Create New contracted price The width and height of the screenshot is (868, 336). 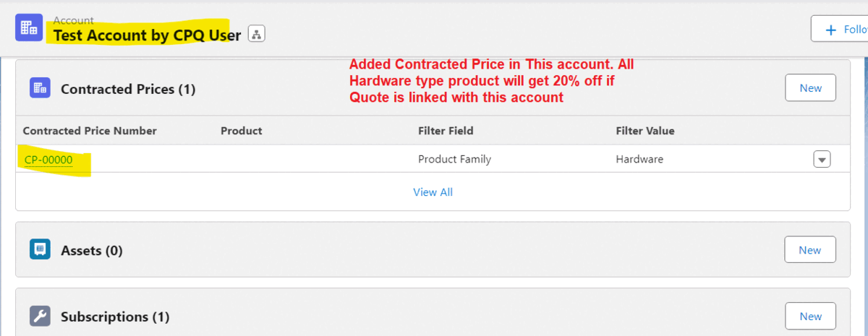[810, 88]
